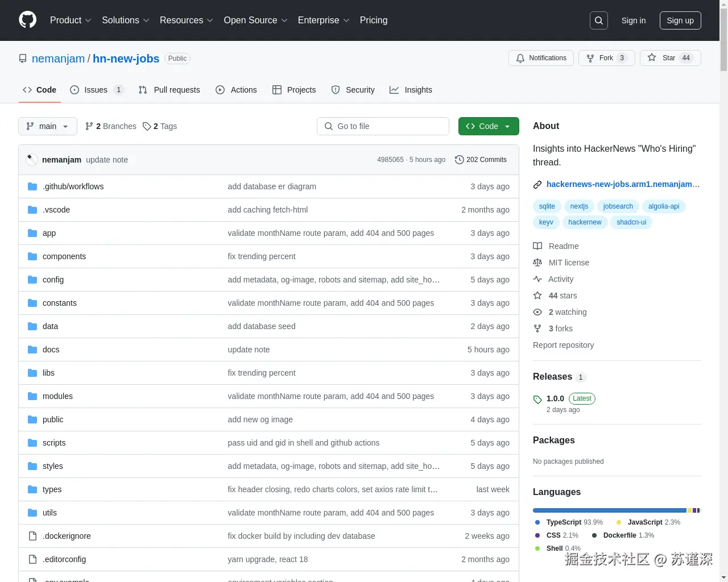This screenshot has height=582, width=728.
Task: Open the main branch selector dropdown
Action: (47, 126)
